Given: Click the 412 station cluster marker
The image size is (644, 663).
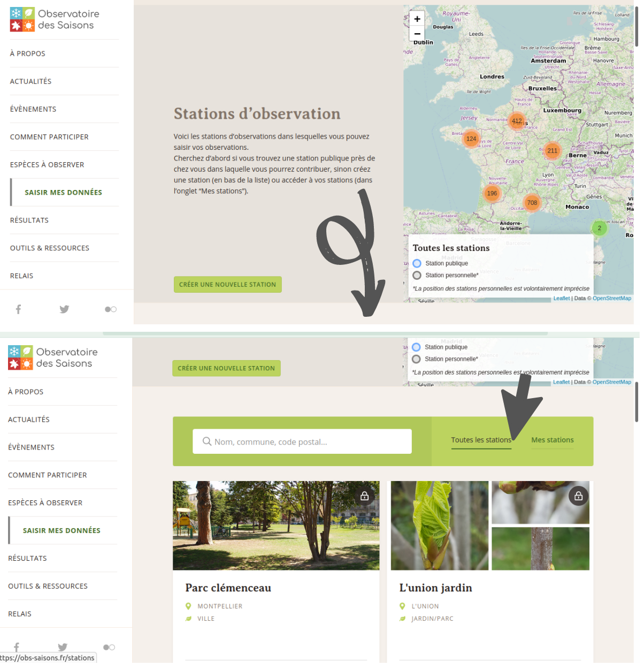Looking at the screenshot, I should click(x=517, y=121).
